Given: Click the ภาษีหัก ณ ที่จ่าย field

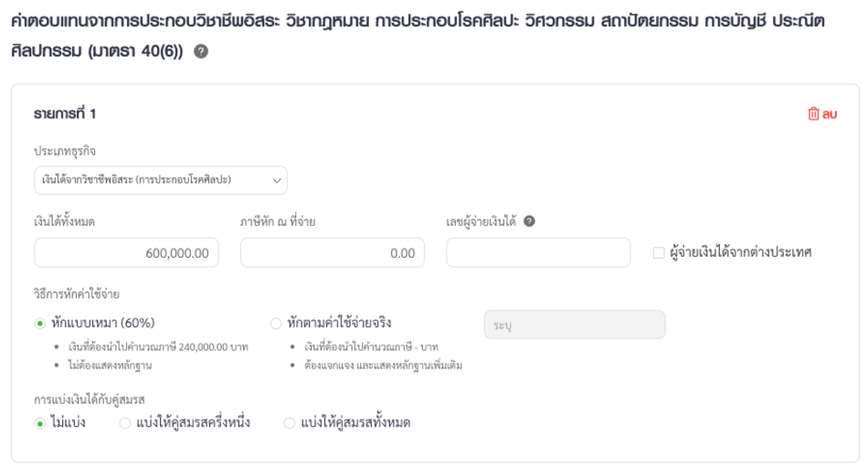Looking at the screenshot, I should 333,252.
